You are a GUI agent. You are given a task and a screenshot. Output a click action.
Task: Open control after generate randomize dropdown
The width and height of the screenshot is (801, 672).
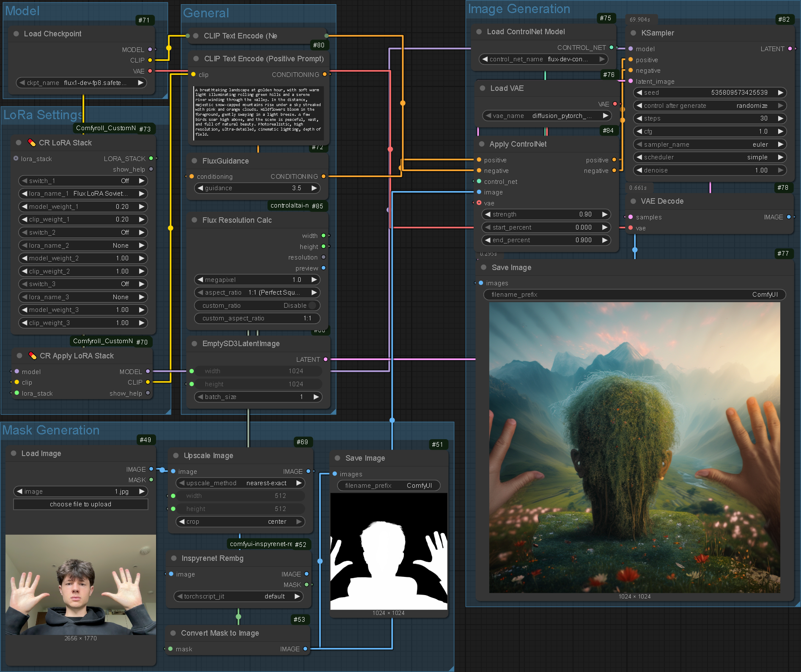(x=710, y=106)
